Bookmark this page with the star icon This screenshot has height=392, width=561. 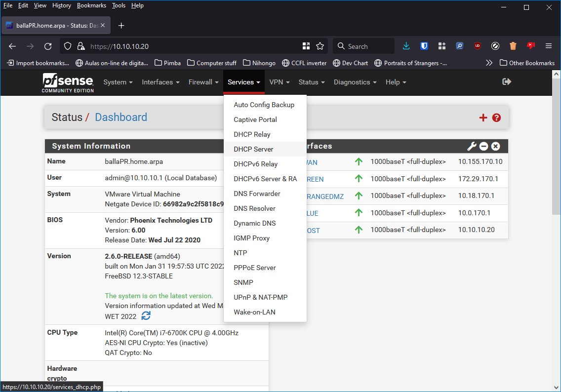click(320, 46)
